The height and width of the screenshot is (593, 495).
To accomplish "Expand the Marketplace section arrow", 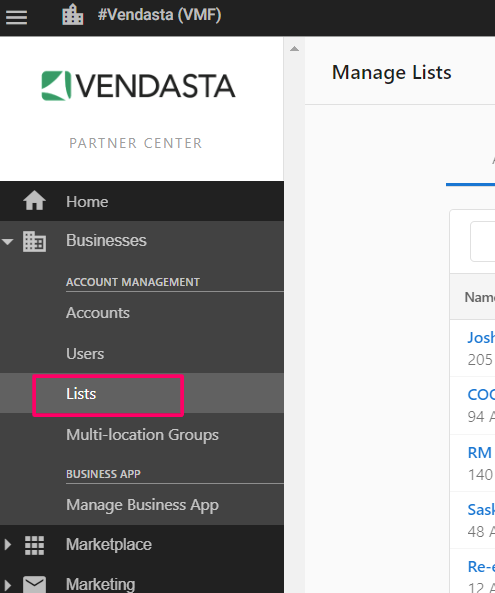I will coord(8,545).
